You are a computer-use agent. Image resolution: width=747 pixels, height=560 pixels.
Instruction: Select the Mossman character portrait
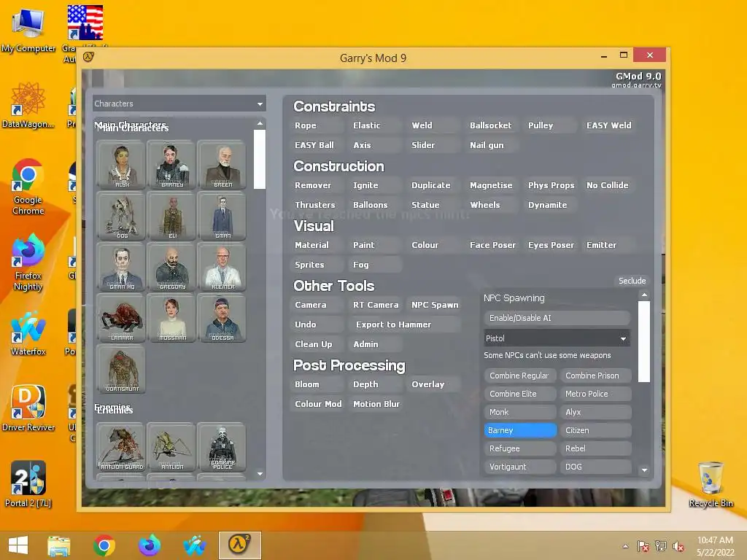pyautogui.click(x=171, y=318)
